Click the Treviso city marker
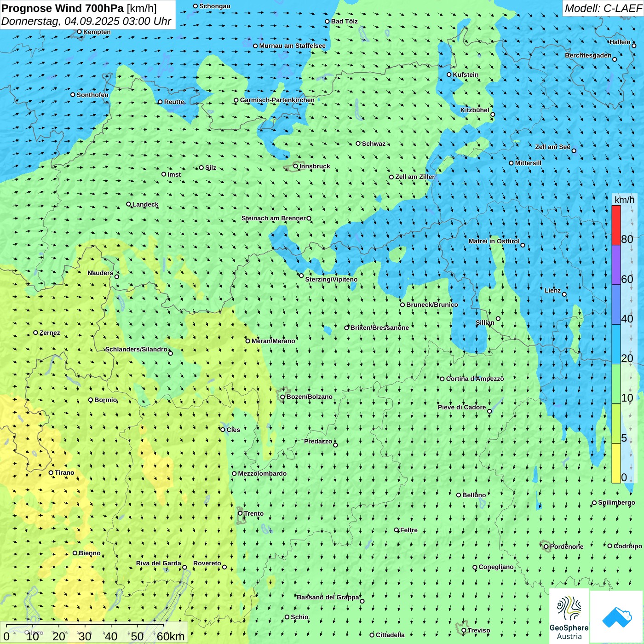This screenshot has height=644, width=644. tap(464, 630)
